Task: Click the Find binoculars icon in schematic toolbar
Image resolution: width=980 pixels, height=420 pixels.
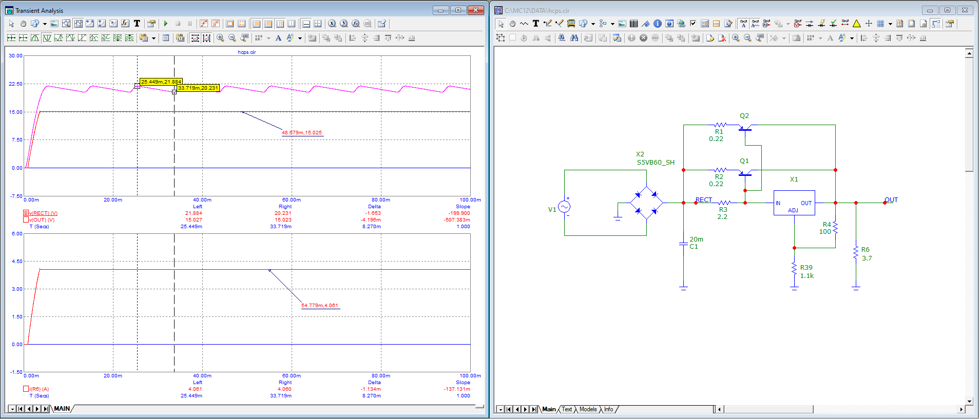Action: pyautogui.click(x=574, y=38)
